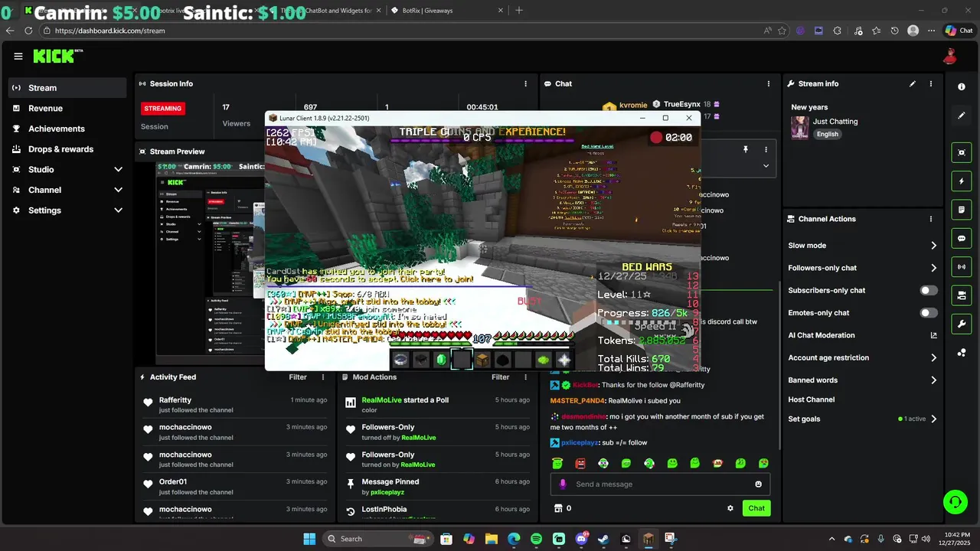Click the info icon in the right sidebar
This screenshot has width=980, height=551.
point(962,87)
